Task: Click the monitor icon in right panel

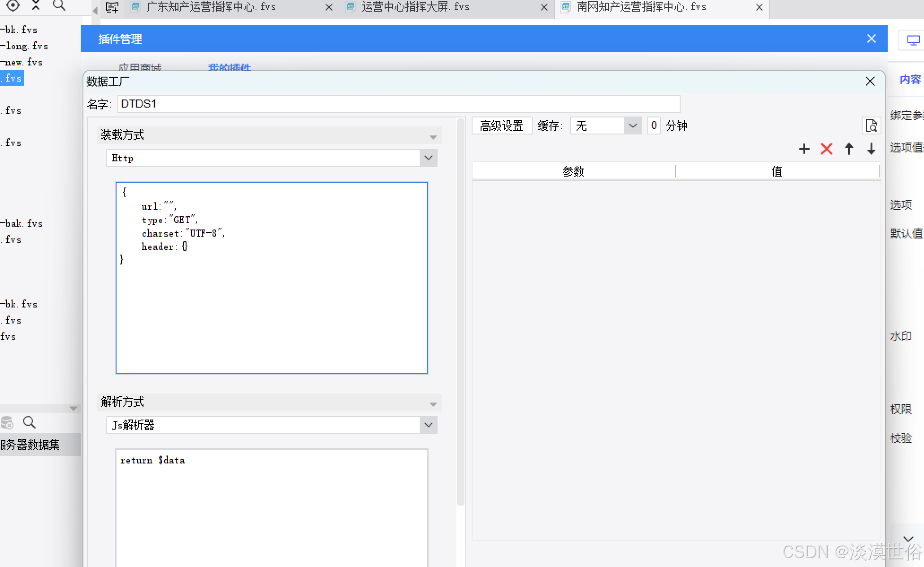Action: point(913,40)
